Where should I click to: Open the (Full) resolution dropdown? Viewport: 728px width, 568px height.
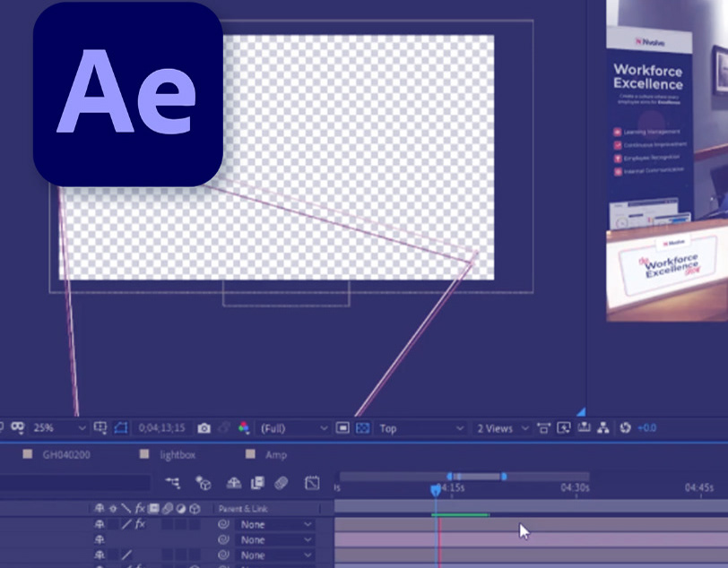click(293, 428)
